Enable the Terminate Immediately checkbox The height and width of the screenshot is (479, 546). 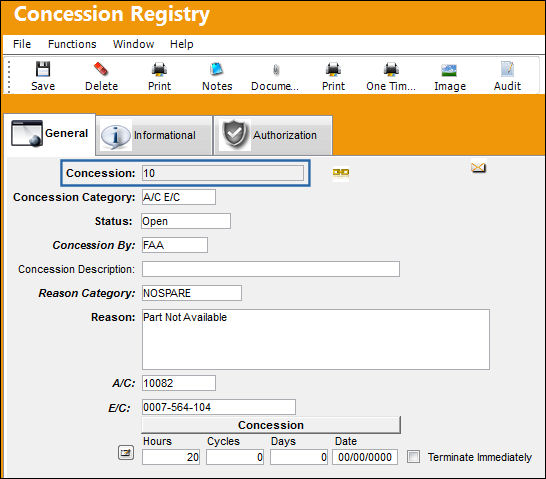click(x=413, y=456)
